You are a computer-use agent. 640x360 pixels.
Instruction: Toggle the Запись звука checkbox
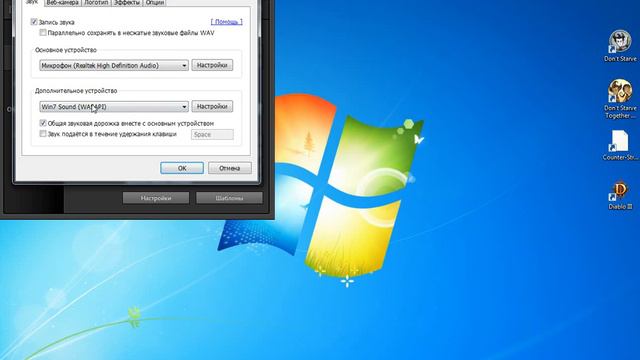click(34, 22)
